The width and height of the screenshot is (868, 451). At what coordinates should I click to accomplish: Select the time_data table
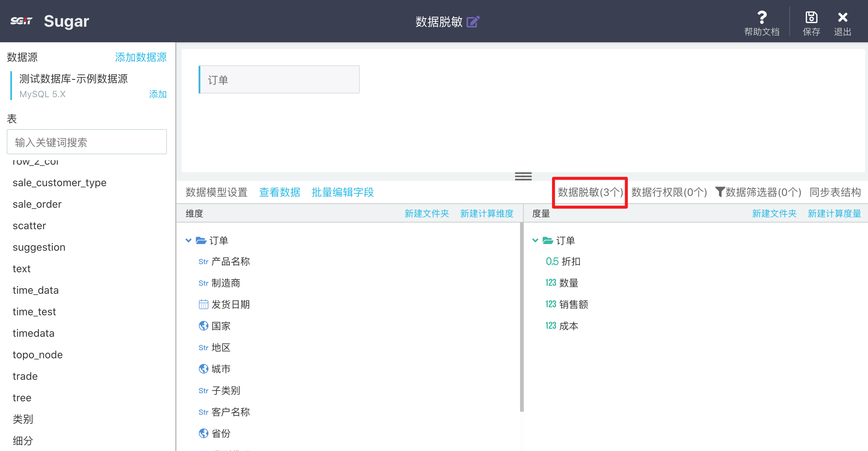[x=36, y=290]
